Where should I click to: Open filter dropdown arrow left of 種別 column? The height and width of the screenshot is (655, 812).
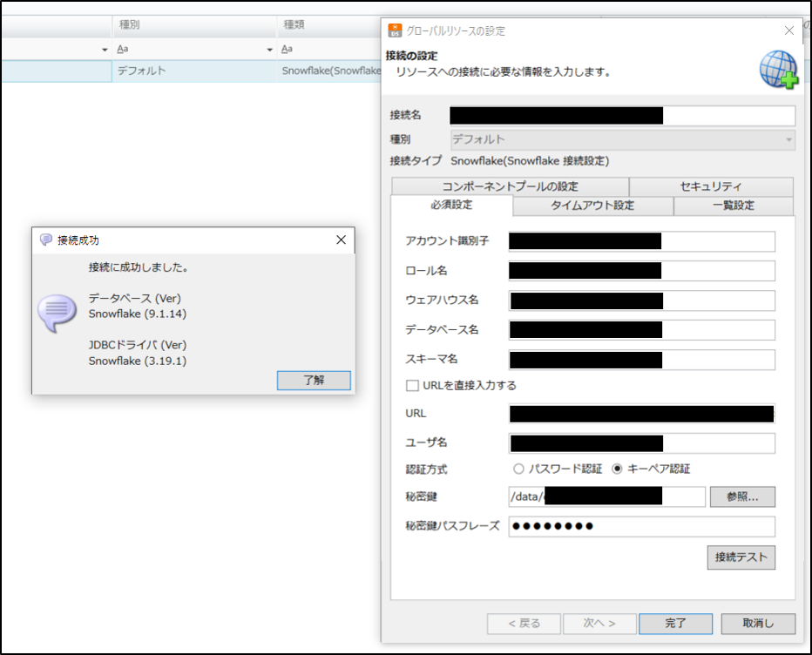pos(105,50)
